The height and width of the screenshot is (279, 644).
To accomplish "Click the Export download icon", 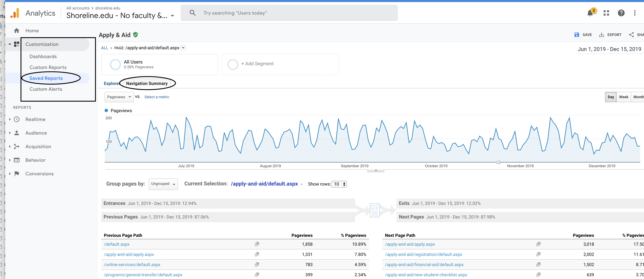I will tap(602, 35).
